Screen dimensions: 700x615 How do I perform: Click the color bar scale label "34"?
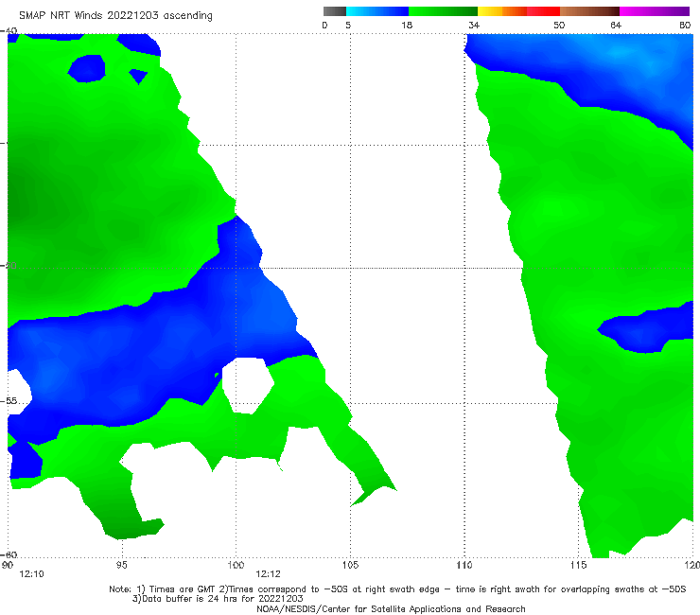pos(474,26)
